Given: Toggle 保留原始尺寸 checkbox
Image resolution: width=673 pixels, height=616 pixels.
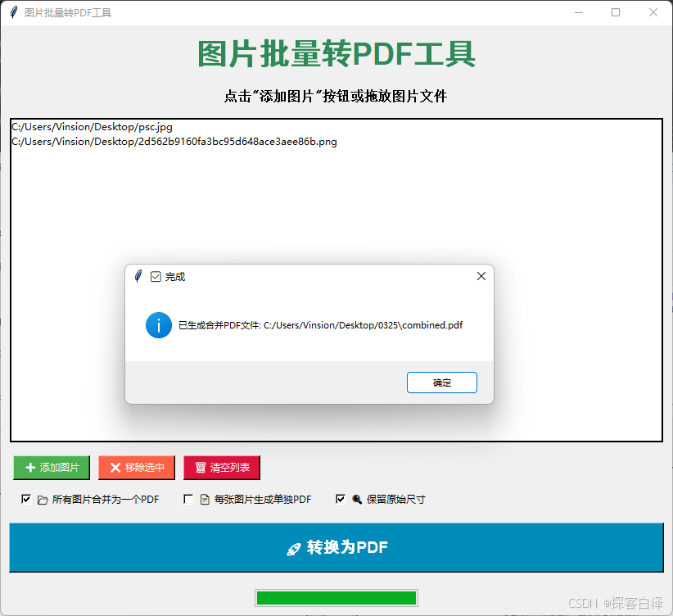Looking at the screenshot, I should (x=341, y=499).
